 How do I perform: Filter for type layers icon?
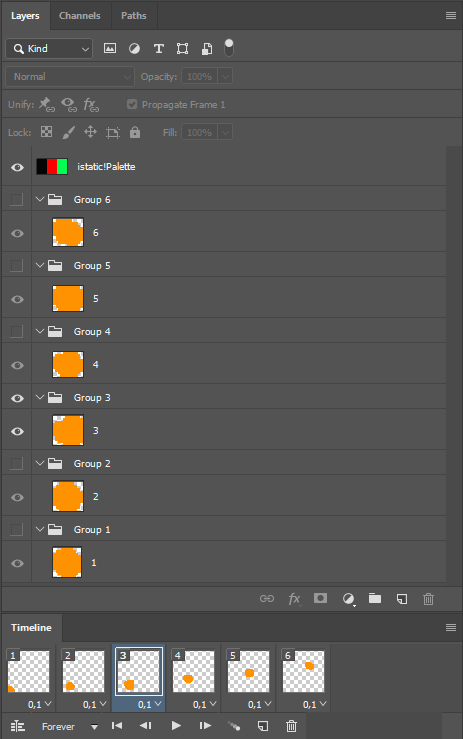tap(159, 48)
